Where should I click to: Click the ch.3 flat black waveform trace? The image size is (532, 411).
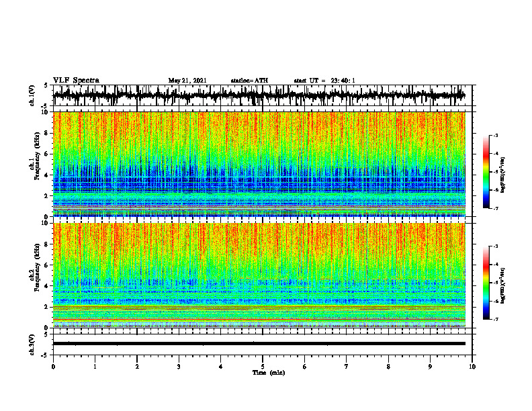259,344
